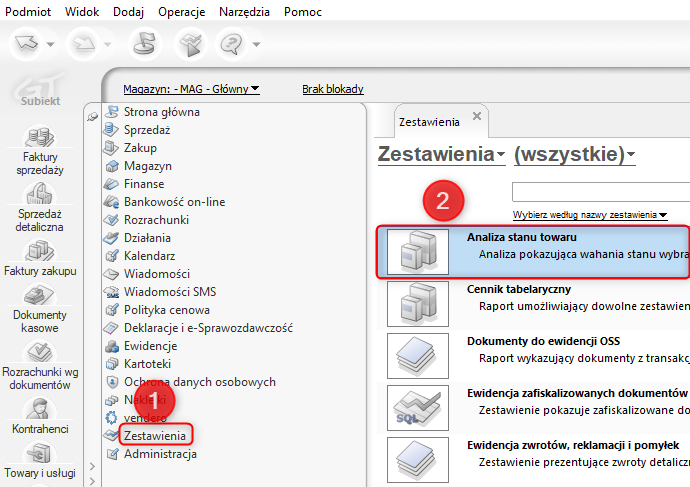
Task: Click the vendero gear icon
Action: [x=112, y=417]
